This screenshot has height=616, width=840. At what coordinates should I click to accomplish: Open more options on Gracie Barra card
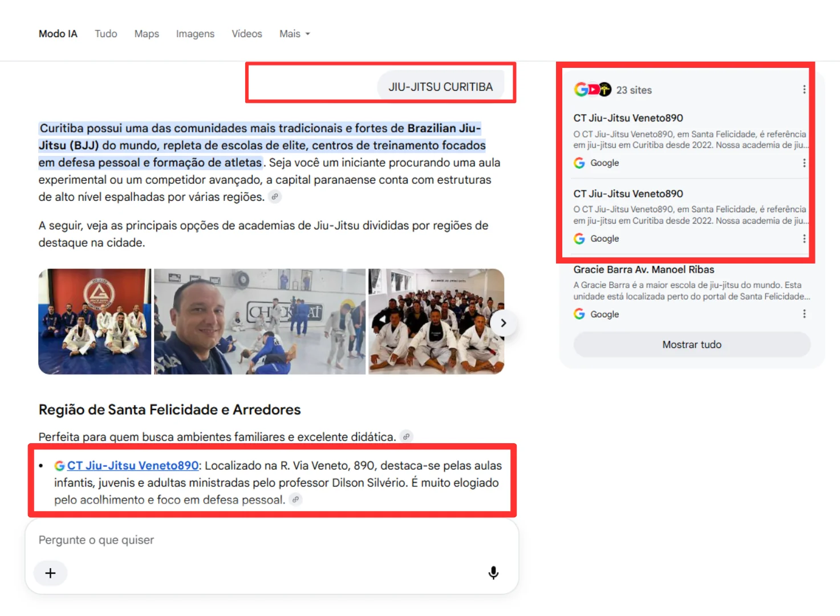point(804,314)
